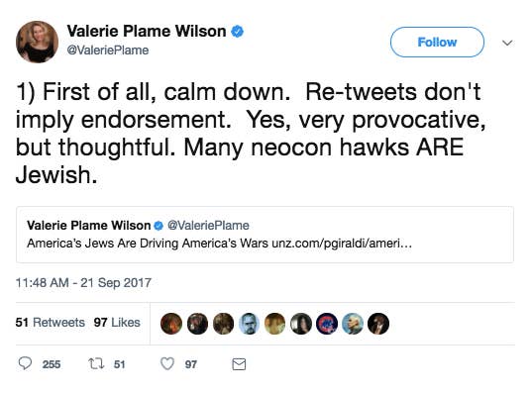The height and width of the screenshot is (394, 532).
Task: Click the verified badge beside Valerie Plame Wilson
Action: [237, 32]
